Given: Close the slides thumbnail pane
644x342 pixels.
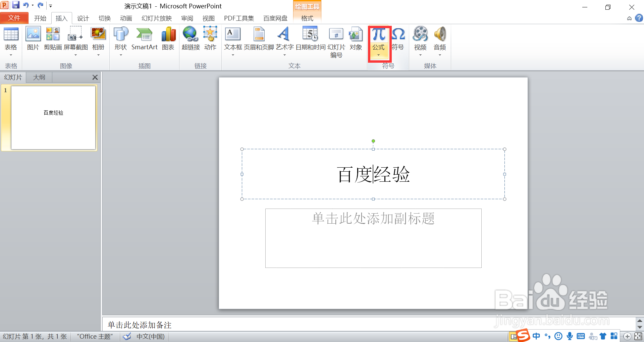Looking at the screenshot, I should [x=95, y=77].
